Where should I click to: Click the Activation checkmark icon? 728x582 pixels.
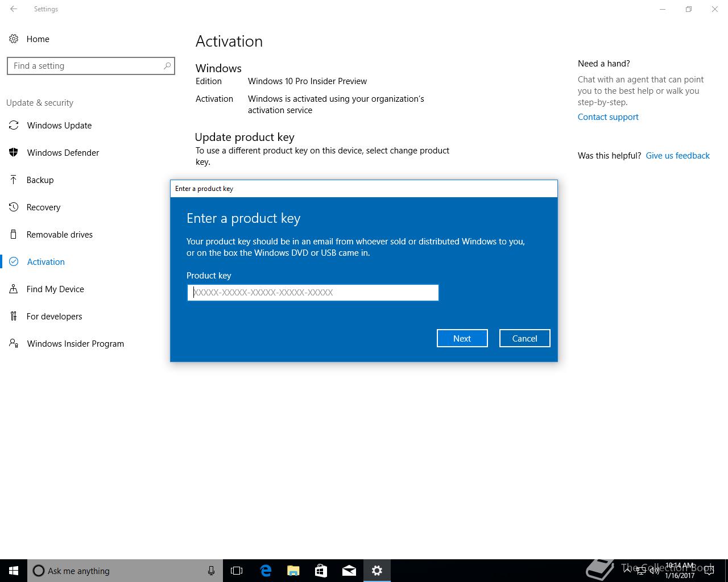(14, 261)
